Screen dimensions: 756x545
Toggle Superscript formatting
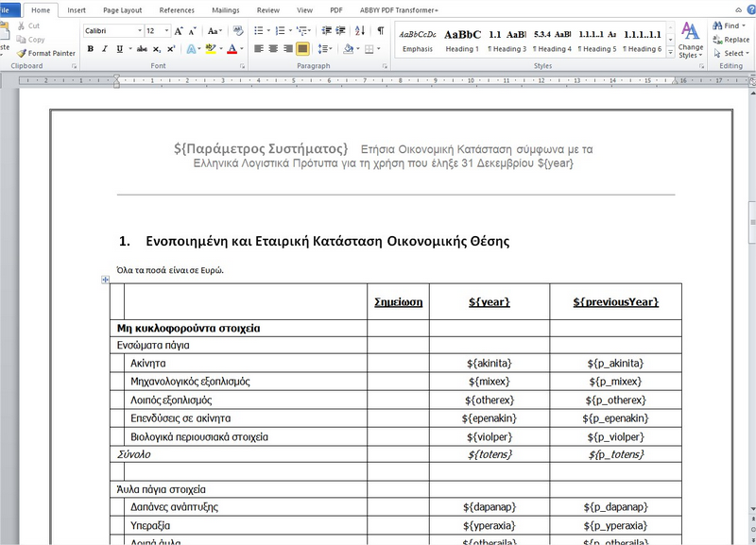point(171,49)
